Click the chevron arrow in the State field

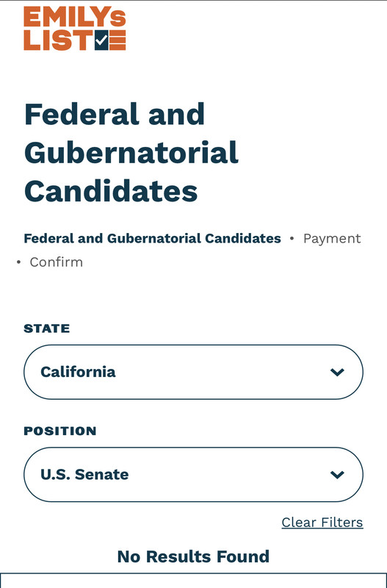337,372
